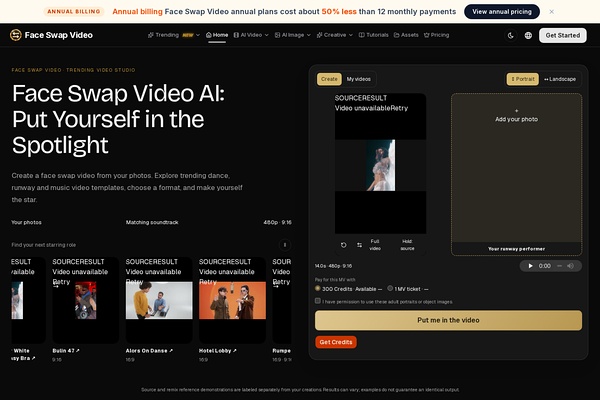Click the Get Credits button
The height and width of the screenshot is (400, 600).
[336, 342]
